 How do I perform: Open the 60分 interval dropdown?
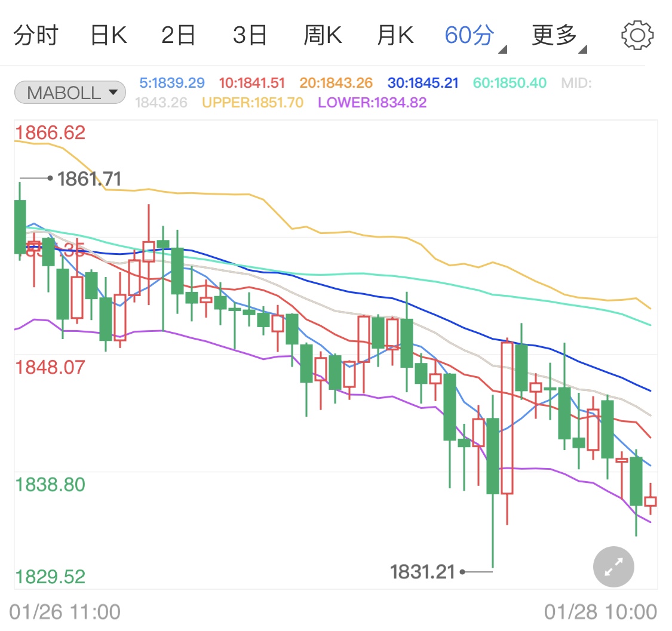pyautogui.click(x=475, y=37)
